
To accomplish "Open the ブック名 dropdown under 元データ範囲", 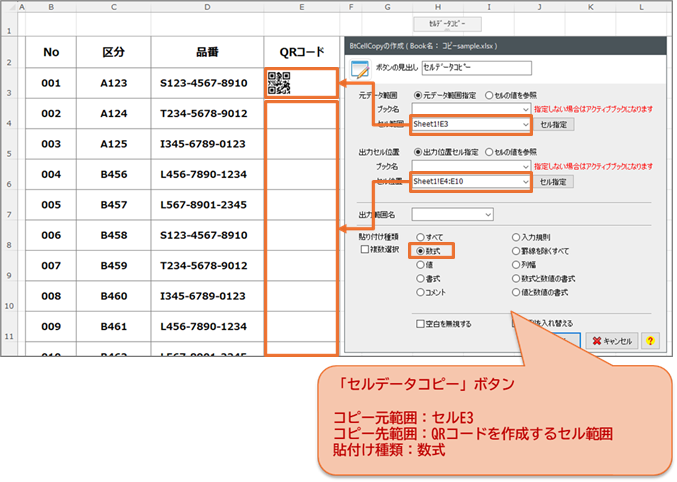I will [x=525, y=109].
